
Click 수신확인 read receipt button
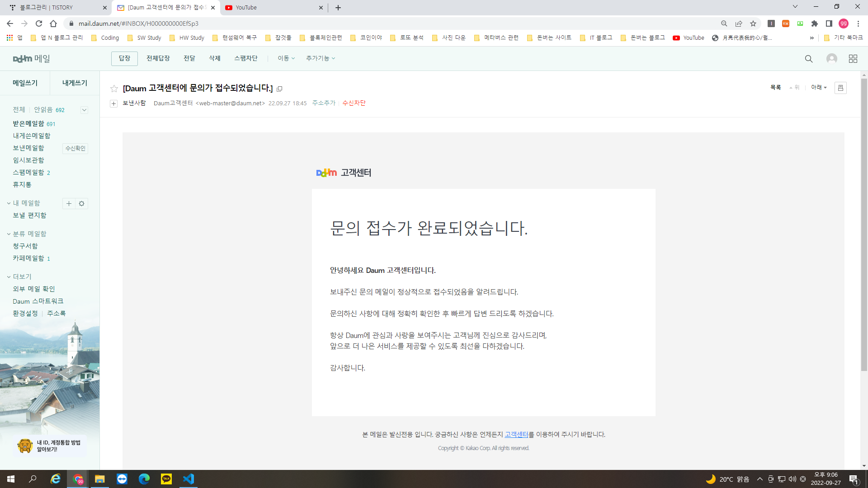(75, 148)
